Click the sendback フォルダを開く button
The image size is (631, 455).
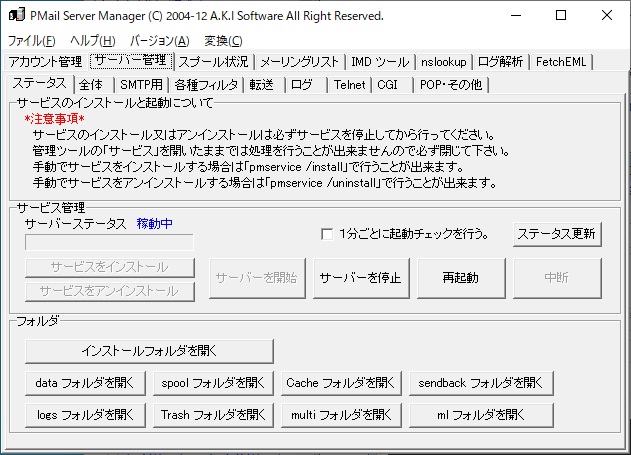point(481,383)
